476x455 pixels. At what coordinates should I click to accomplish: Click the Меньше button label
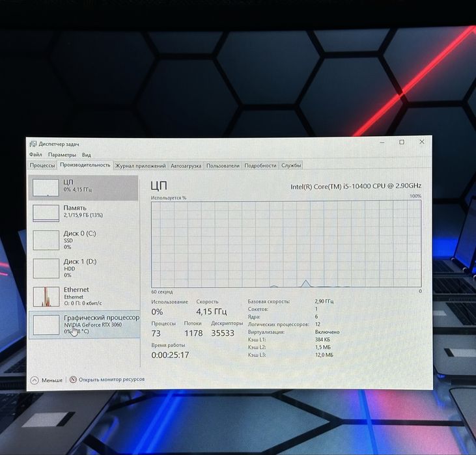[52, 380]
